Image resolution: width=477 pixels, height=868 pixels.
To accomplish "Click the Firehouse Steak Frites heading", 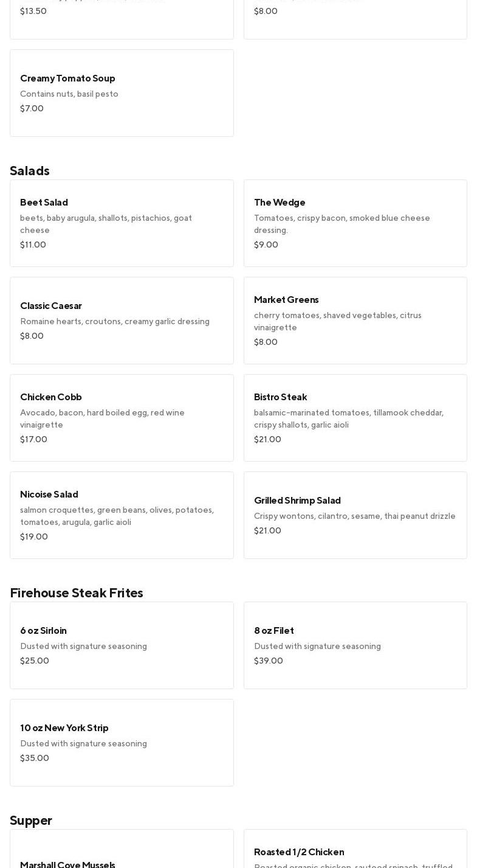I will tap(77, 593).
